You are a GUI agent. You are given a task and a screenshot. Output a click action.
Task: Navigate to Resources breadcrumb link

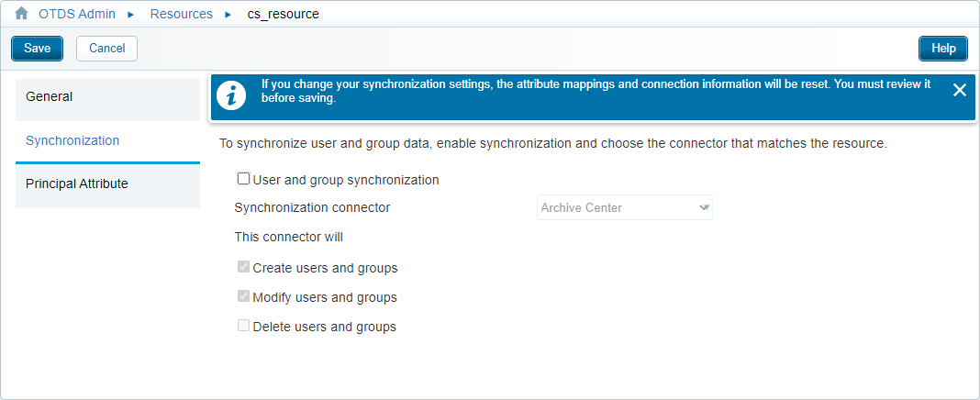click(181, 14)
